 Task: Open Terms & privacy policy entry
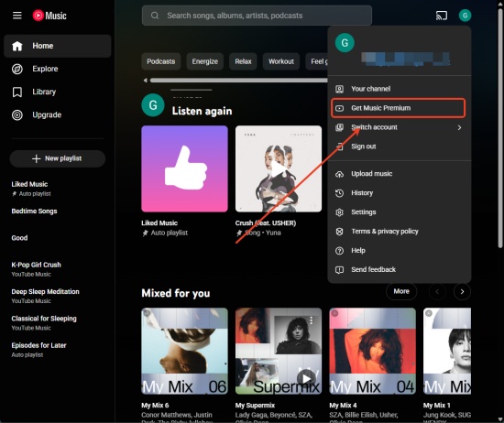(400, 232)
